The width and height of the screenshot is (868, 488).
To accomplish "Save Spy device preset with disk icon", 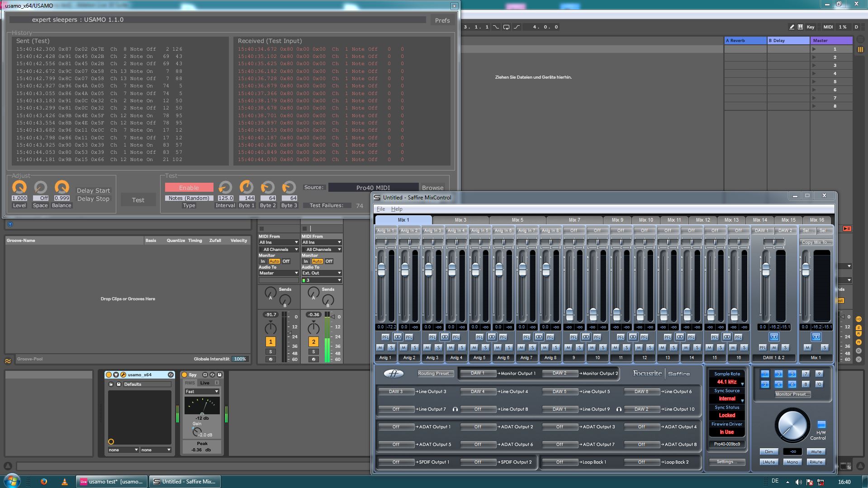I will pos(219,375).
